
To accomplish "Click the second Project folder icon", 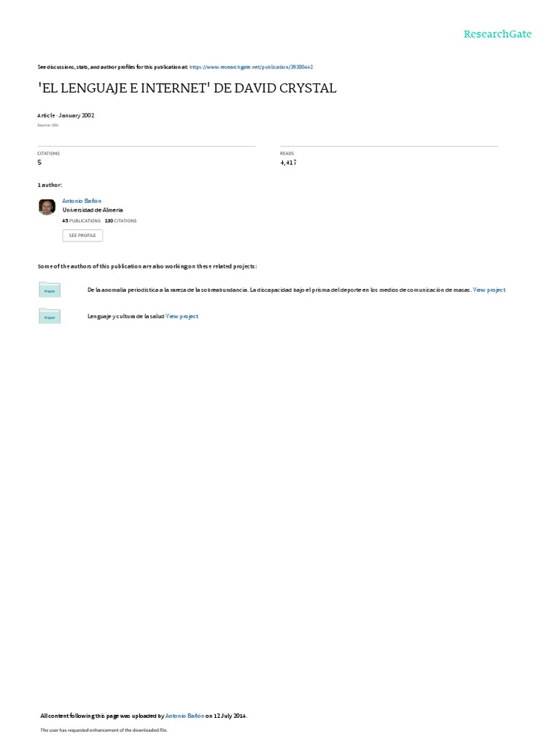I will tap(50, 316).
